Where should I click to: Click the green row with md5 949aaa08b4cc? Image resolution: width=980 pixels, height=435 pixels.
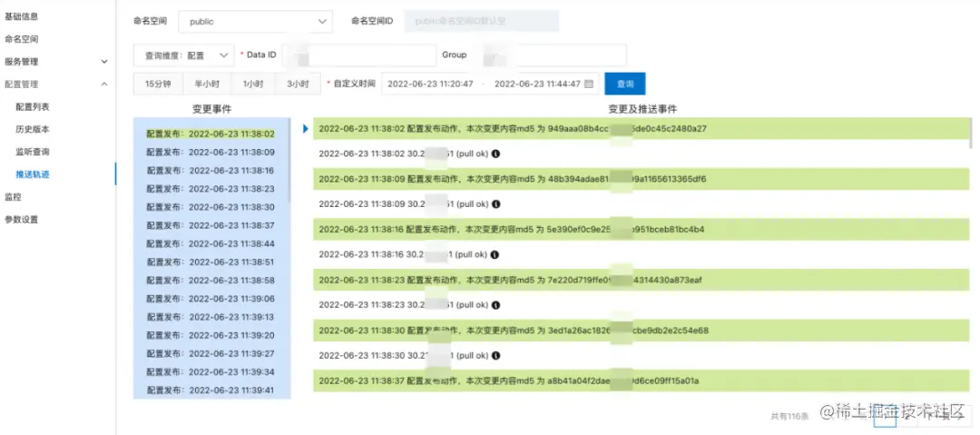click(x=642, y=128)
